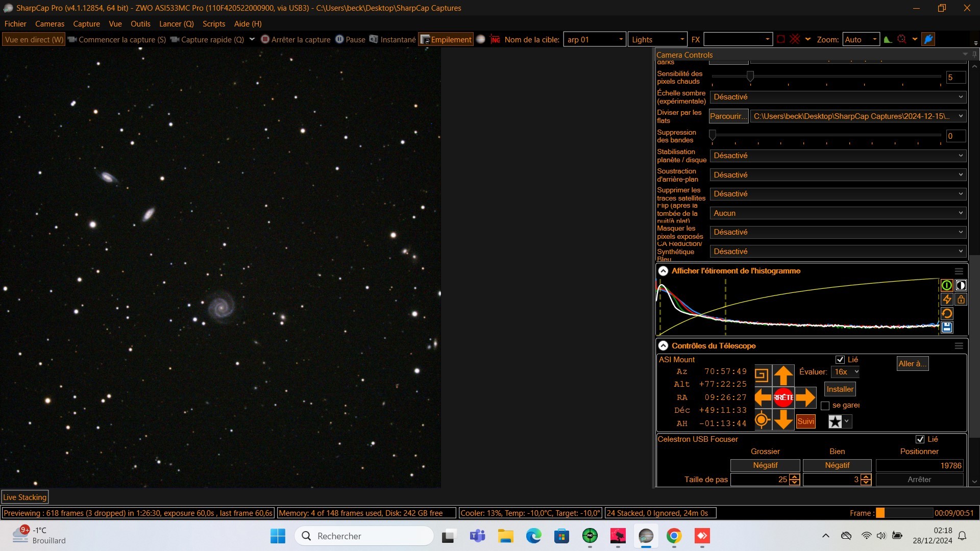Reset the histogram stretch

tap(947, 313)
